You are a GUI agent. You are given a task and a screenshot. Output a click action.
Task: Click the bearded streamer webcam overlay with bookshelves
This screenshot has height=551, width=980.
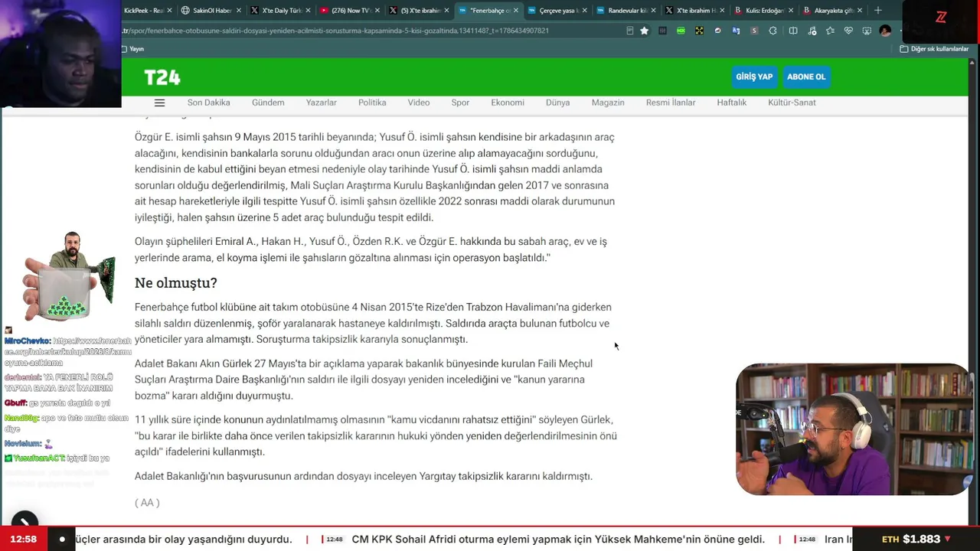point(854,429)
